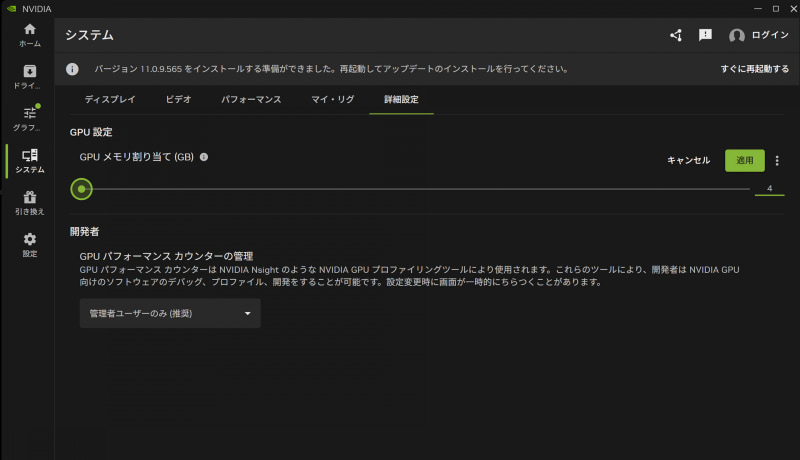The width and height of the screenshot is (800, 460).
Task: Switch to the ディスプレイ tab
Action: pos(110,99)
